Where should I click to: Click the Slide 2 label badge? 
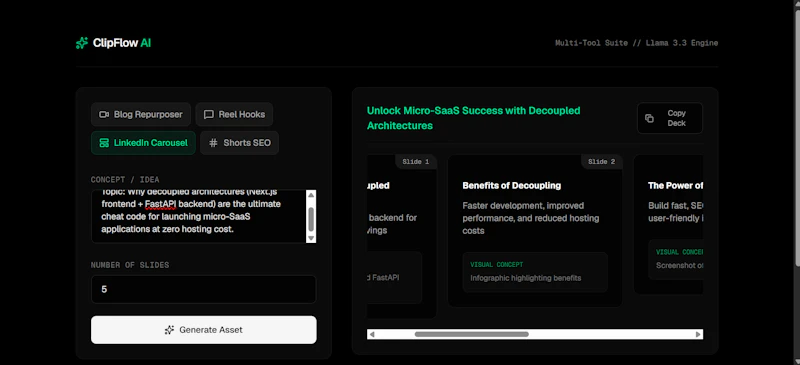tap(602, 162)
